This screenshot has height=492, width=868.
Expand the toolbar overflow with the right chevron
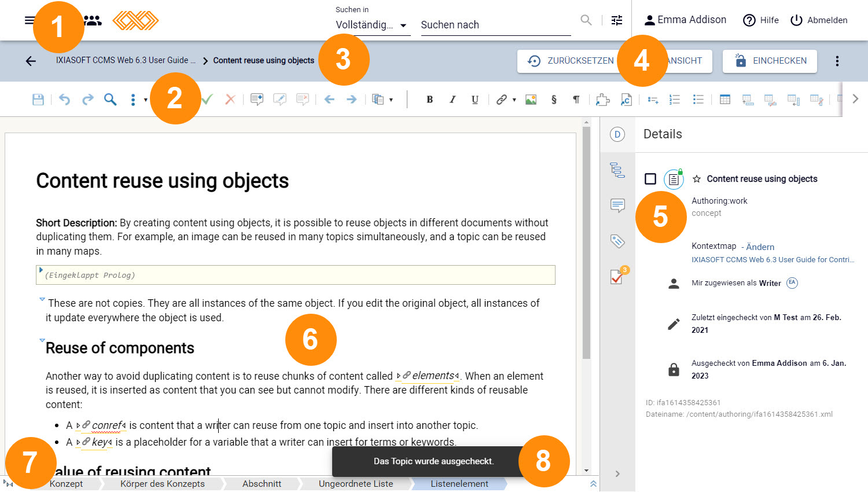click(855, 99)
